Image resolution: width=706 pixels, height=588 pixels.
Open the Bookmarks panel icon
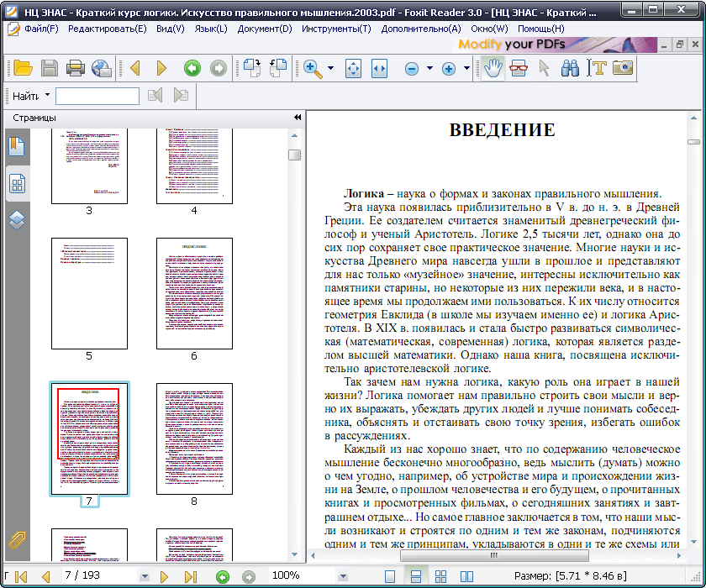click(x=17, y=146)
